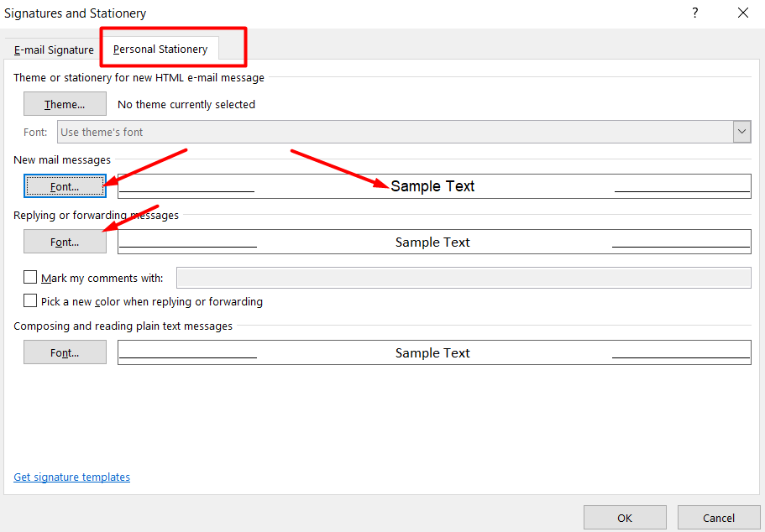Open the Get signature templates link
This screenshot has width=765, height=532.
(71, 477)
